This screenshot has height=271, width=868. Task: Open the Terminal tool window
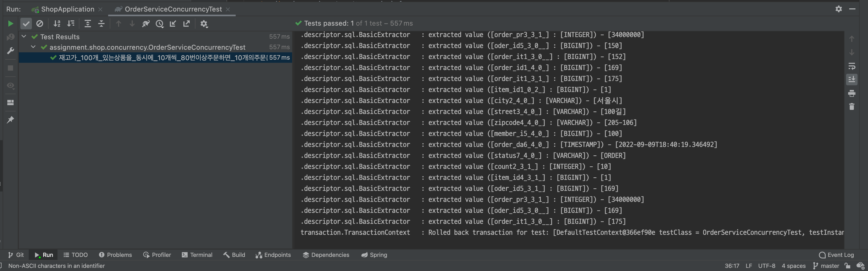point(197,255)
